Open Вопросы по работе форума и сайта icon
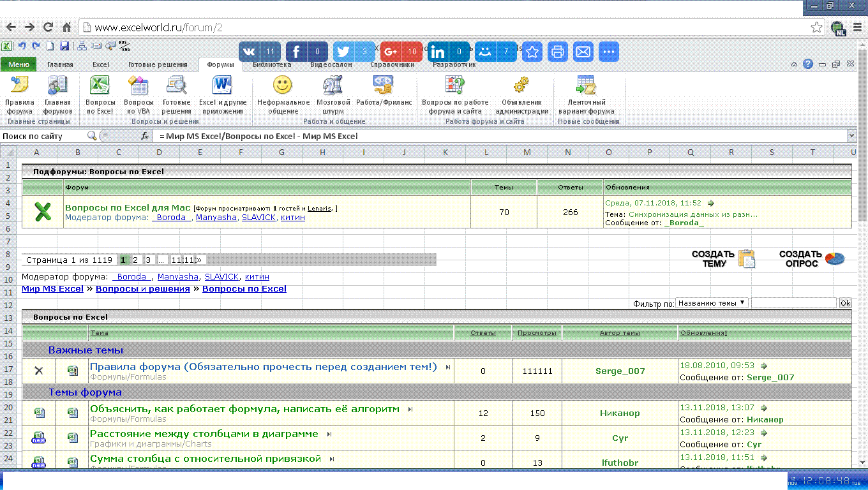The width and height of the screenshot is (868, 490). pos(455,85)
